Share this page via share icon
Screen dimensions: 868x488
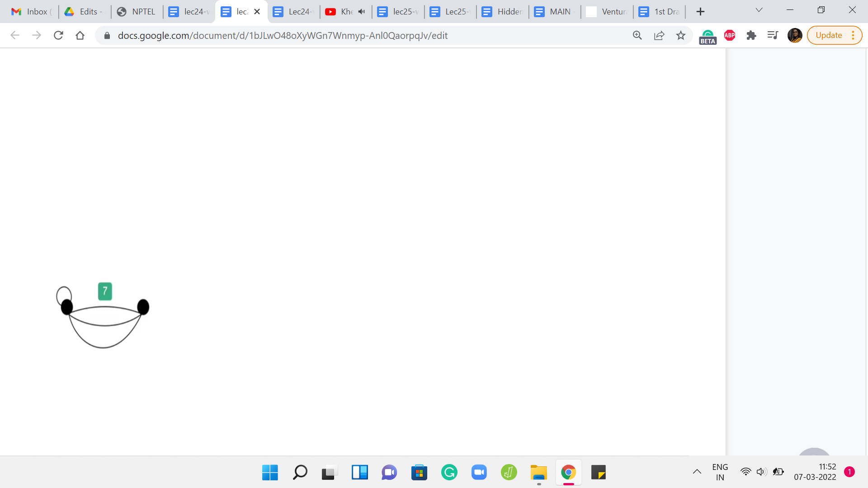(x=659, y=35)
